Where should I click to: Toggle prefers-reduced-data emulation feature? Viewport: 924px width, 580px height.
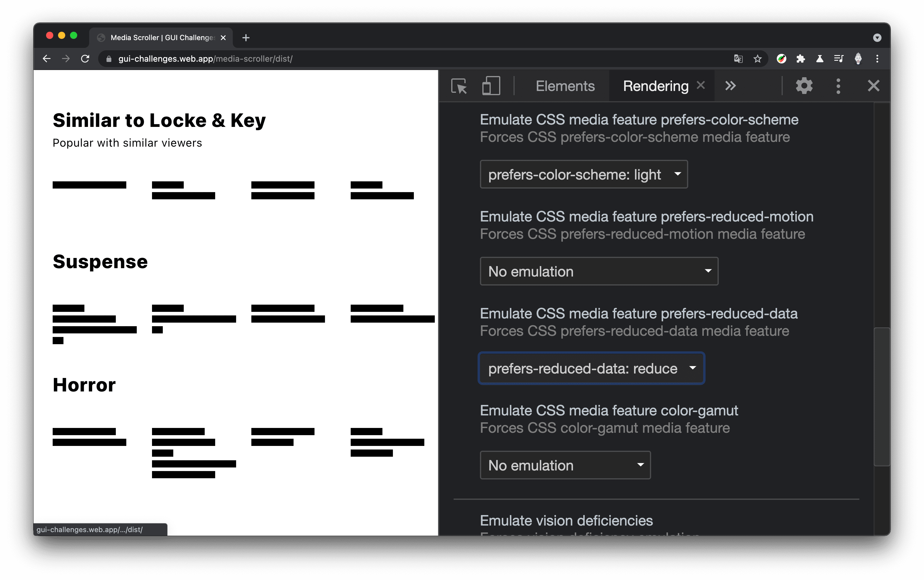point(591,368)
